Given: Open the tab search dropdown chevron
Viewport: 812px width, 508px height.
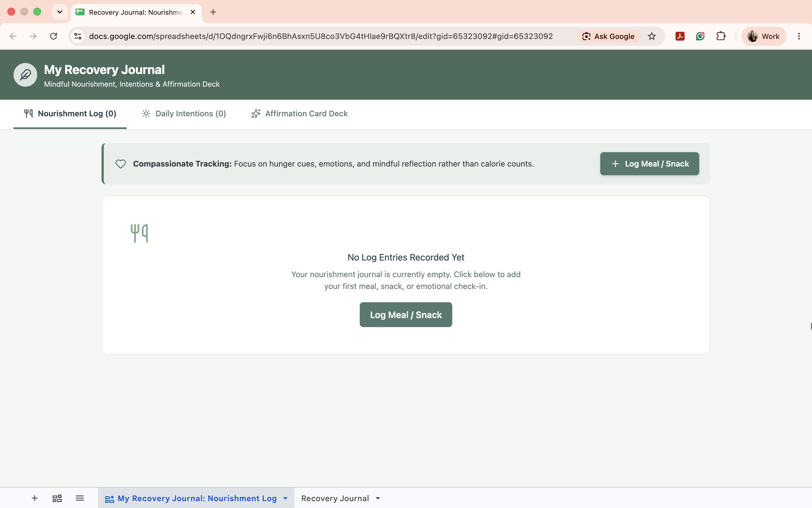Looking at the screenshot, I should coord(60,12).
